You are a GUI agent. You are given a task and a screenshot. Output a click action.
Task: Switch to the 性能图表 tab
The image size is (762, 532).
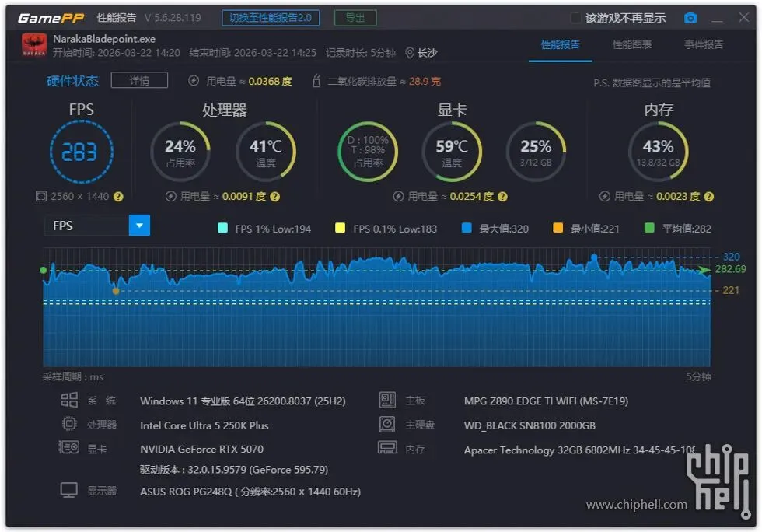(631, 45)
